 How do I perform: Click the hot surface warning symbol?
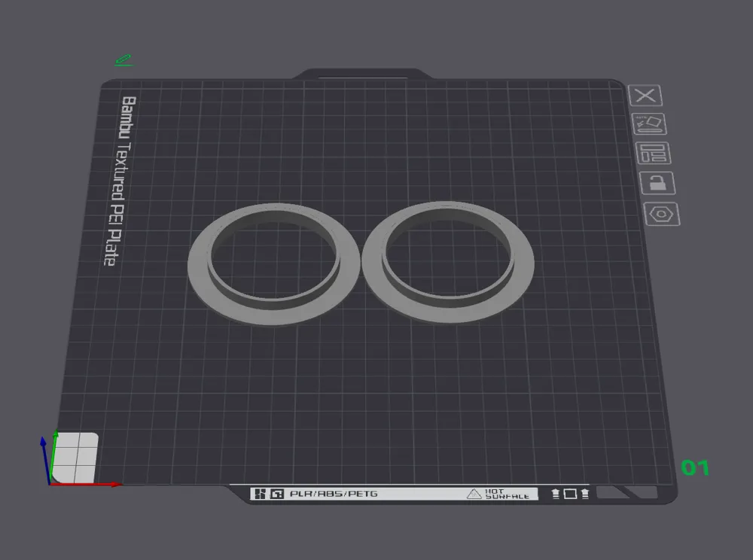(473, 495)
